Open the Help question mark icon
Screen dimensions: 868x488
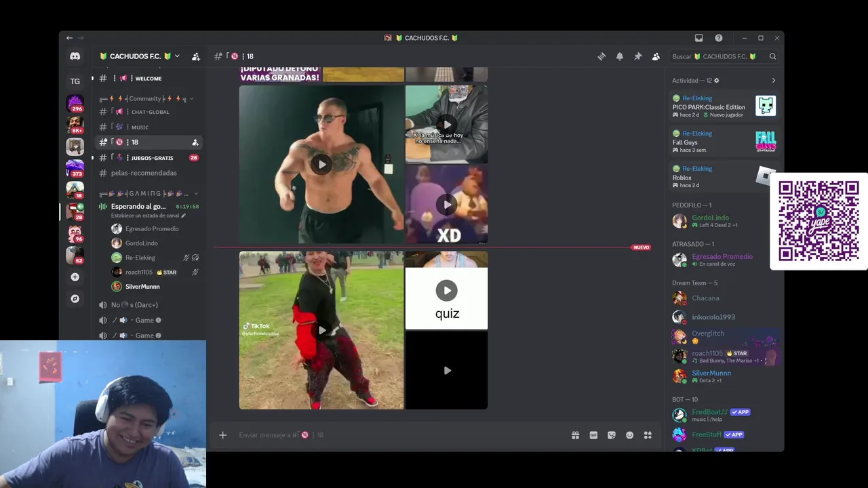[719, 38]
